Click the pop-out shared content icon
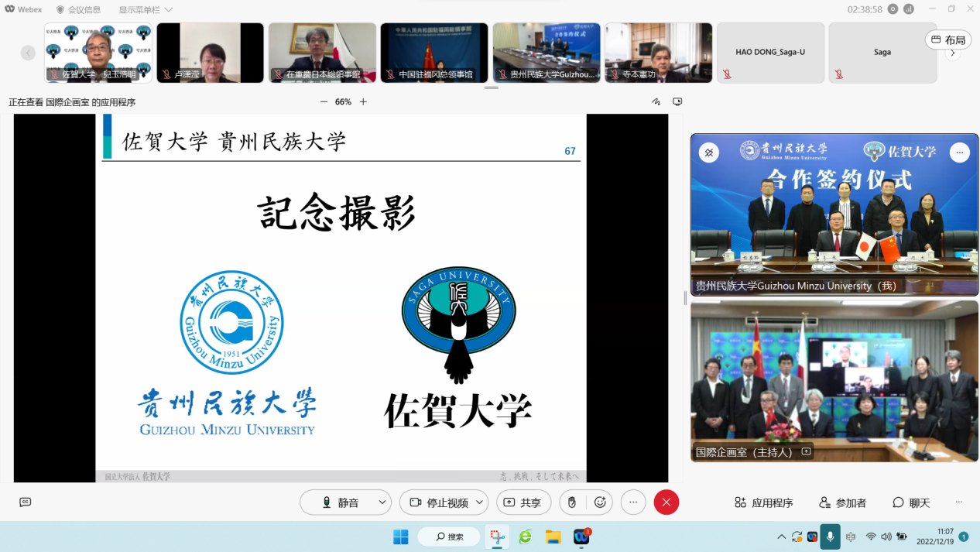Image resolution: width=980 pixels, height=552 pixels. 677,101
